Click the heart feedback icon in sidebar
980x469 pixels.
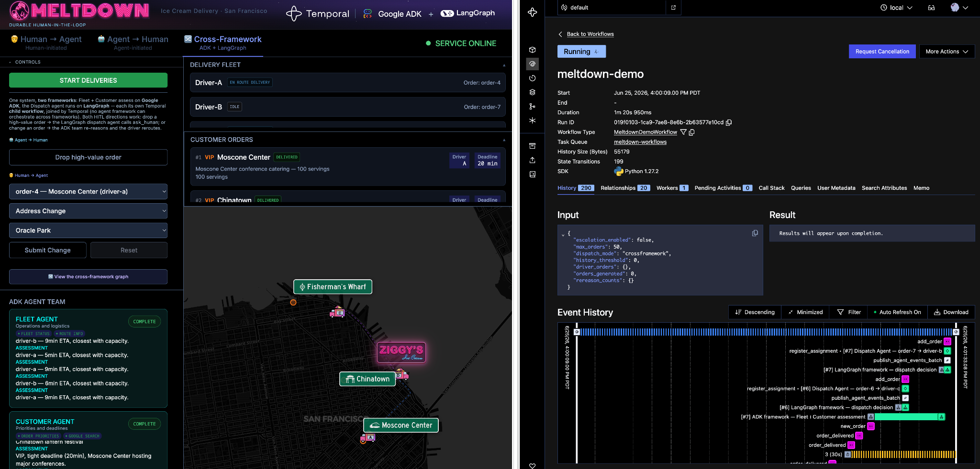tap(532, 466)
